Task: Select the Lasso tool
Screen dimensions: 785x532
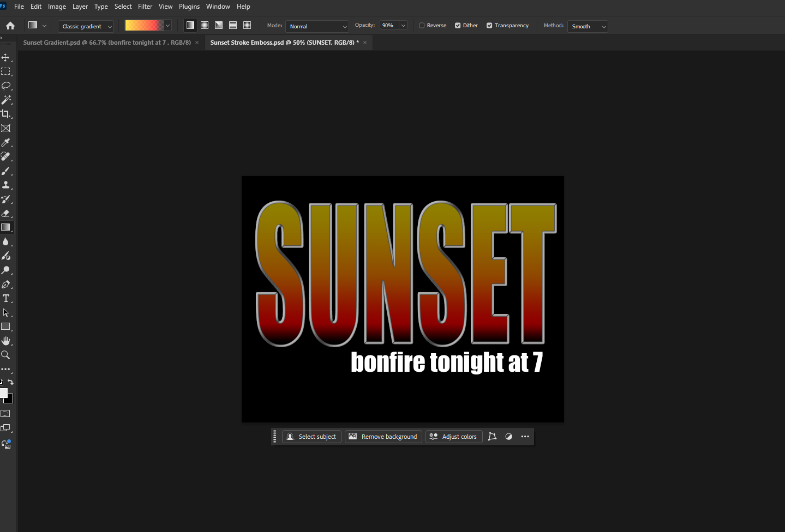Action: tap(6, 86)
